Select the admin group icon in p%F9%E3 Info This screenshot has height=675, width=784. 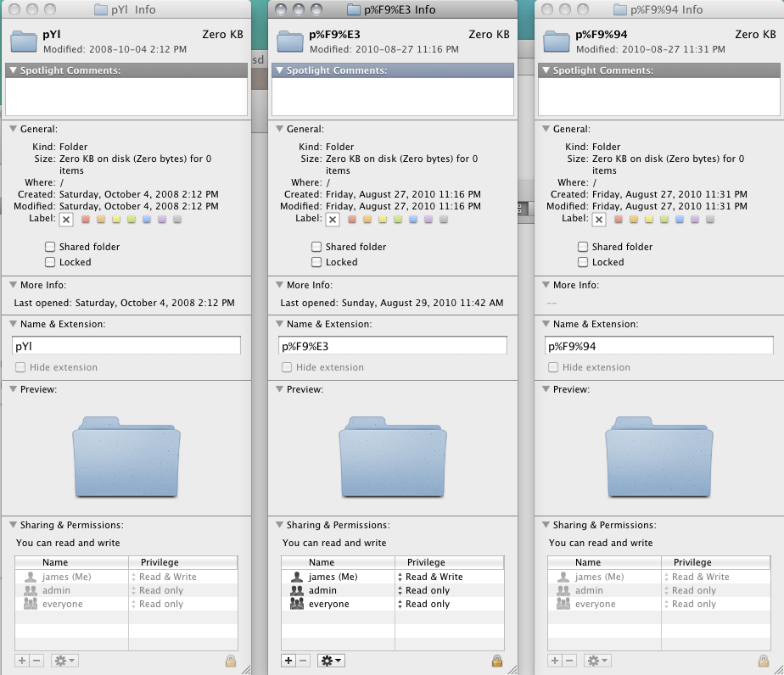[297, 590]
